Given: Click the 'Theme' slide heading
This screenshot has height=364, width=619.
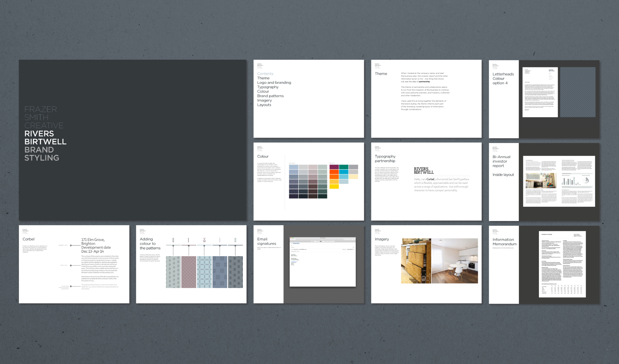Looking at the screenshot, I should 381,74.
